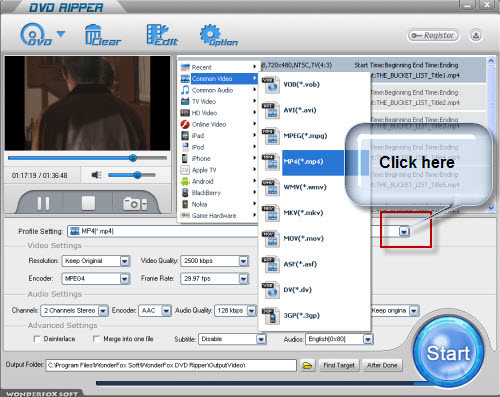The width and height of the screenshot is (500, 397).
Task: Open the Apple TV submenu
Action: [218, 170]
